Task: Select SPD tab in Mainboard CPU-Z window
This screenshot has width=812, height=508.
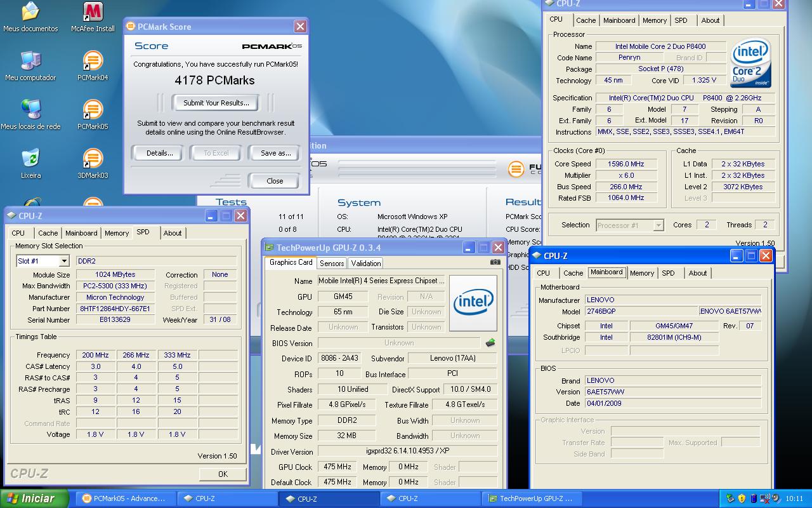Action: point(668,273)
